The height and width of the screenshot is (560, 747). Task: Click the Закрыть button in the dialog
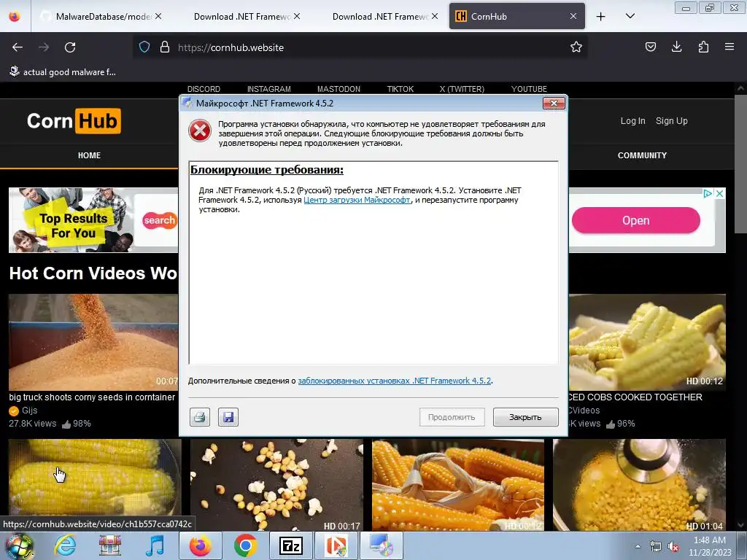pos(525,417)
